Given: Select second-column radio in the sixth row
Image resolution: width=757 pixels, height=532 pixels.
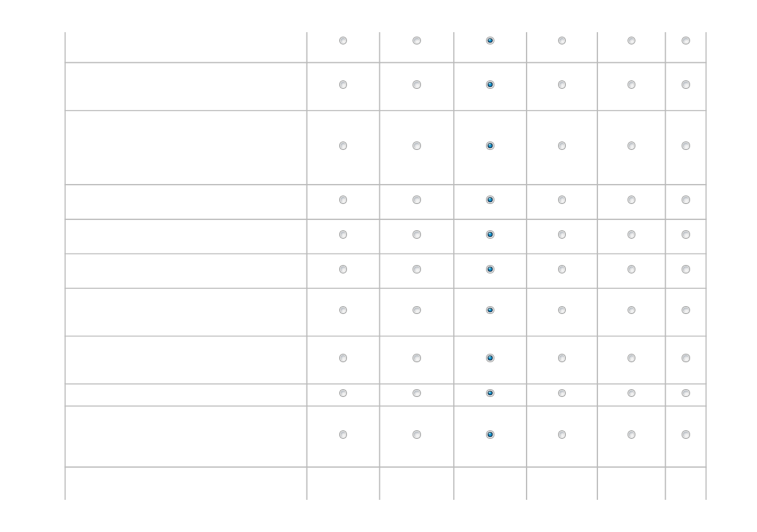Looking at the screenshot, I should 416,269.
